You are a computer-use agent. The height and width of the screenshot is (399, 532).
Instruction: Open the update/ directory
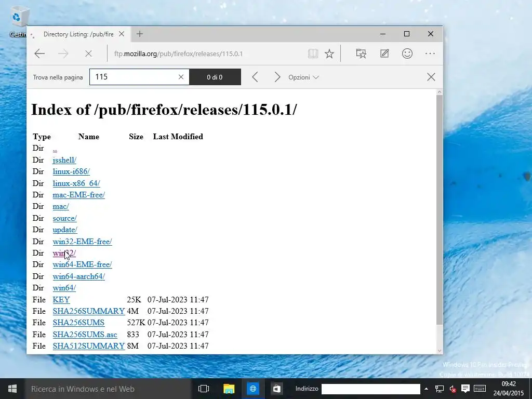pyautogui.click(x=65, y=230)
